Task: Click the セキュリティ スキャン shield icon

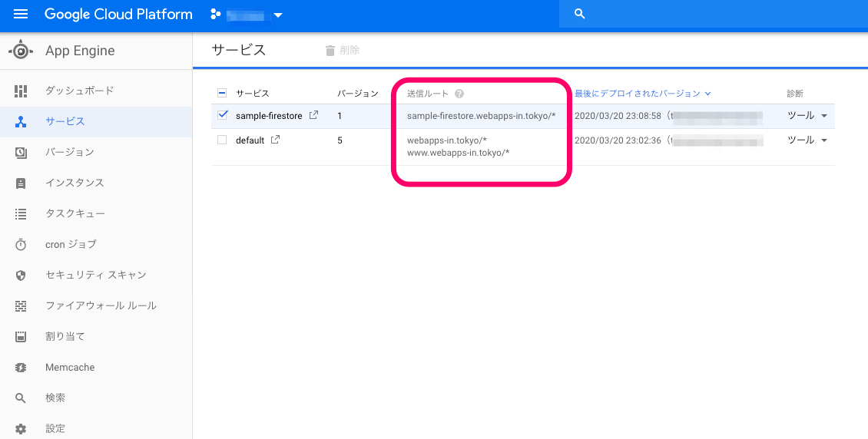Action: point(21,276)
